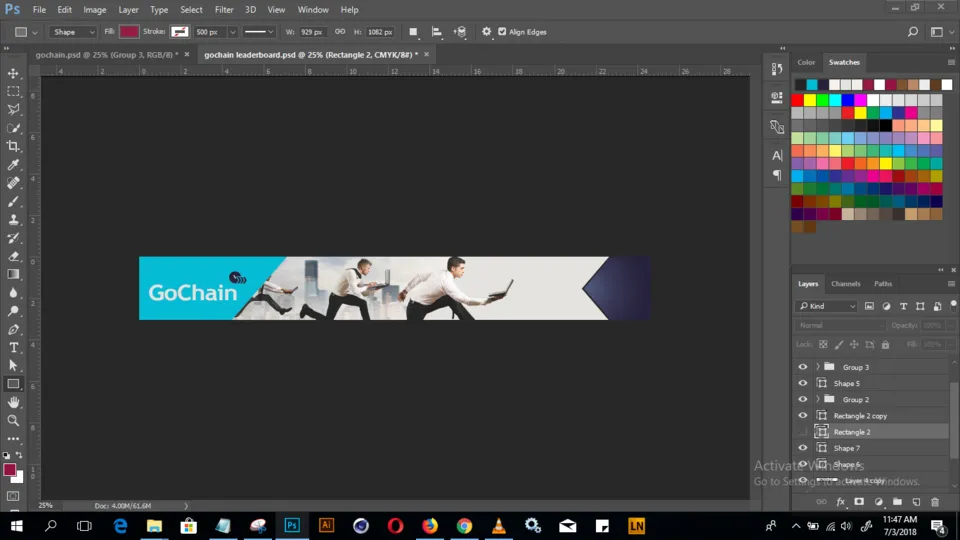Switch to the Channels tab

846,284
